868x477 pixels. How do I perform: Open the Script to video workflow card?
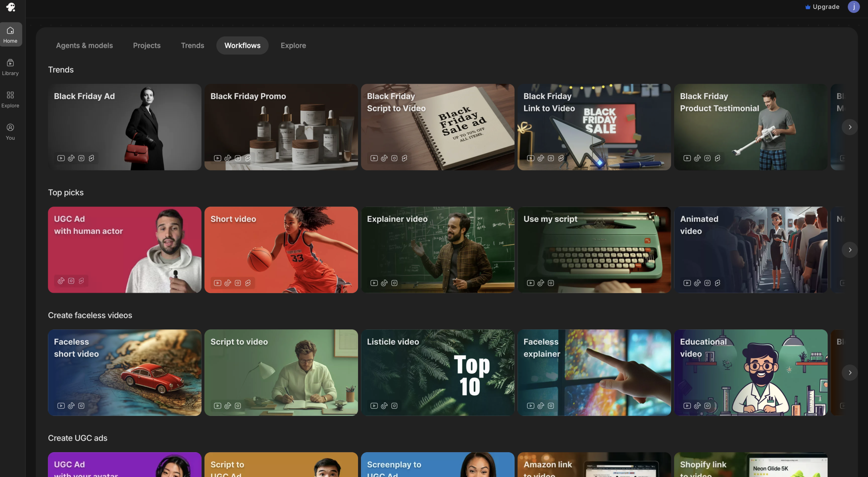[x=281, y=373]
